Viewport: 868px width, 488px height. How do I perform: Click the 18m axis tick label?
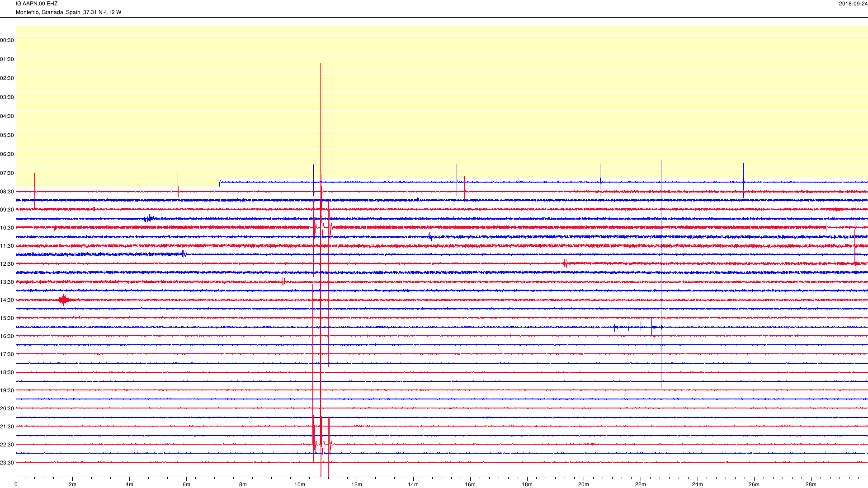[527, 484]
